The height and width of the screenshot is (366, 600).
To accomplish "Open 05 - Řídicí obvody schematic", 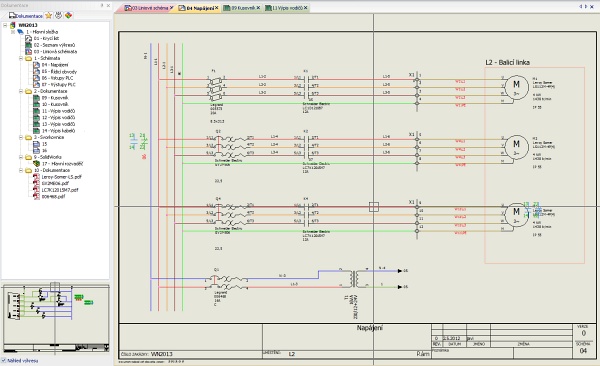I will 59,72.
